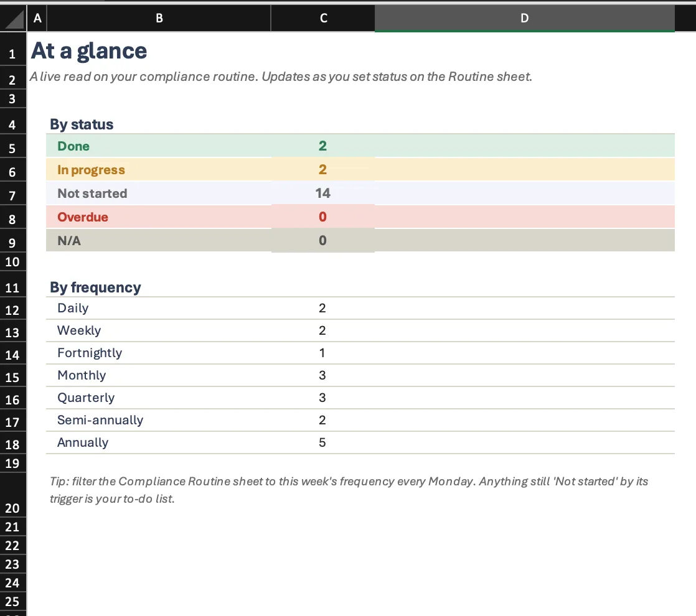Click the 'A live read on your compliance routine' subtitle
Viewport: 696px width, 616px height.
tap(281, 77)
